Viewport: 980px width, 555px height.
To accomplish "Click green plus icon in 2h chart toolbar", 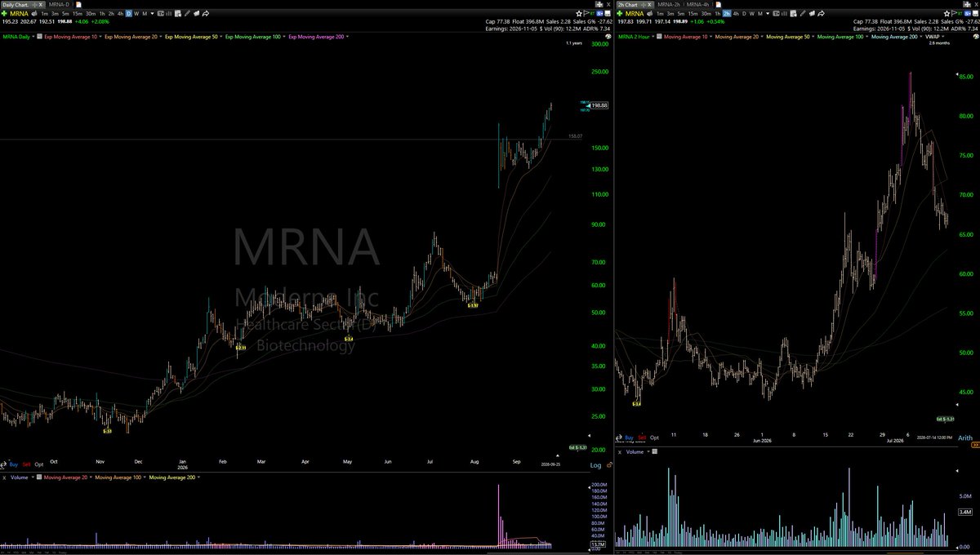I will point(620,14).
